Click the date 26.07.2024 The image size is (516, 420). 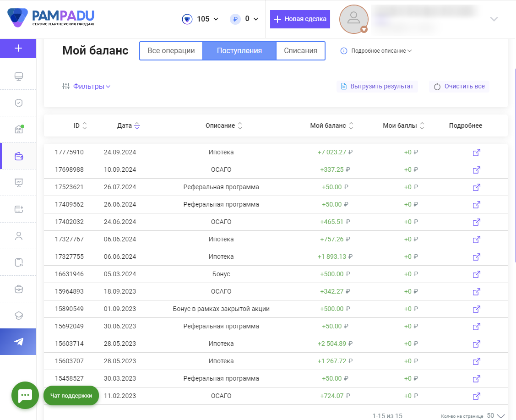pyautogui.click(x=120, y=187)
